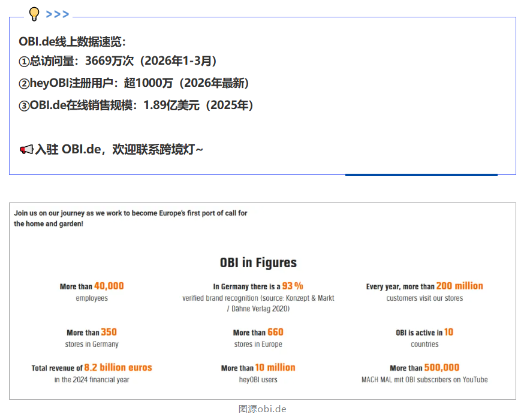Image resolution: width=527 pixels, height=420 pixels.
Task: Click the blue triple chevron arrows
Action: click(x=58, y=14)
